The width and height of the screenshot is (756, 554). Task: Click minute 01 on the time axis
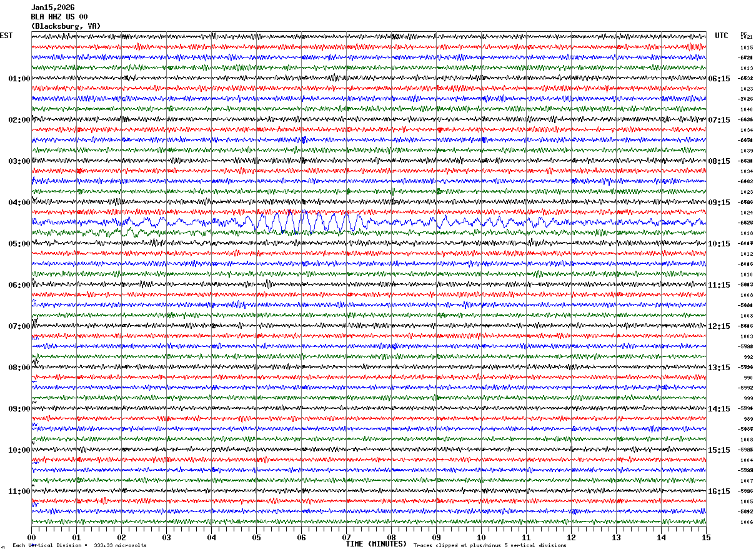pos(76,538)
